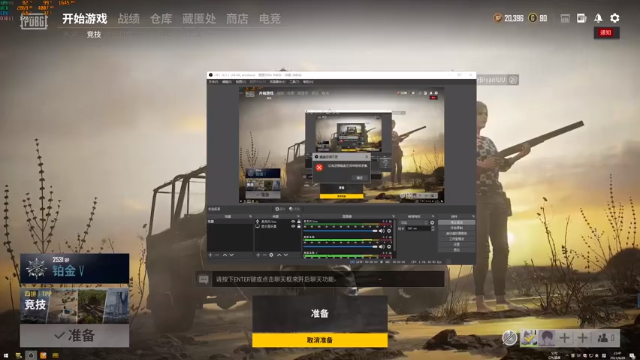Viewport: 640px width, 360px height.
Task: Toggle lock on second OBS source
Action: [299, 226]
